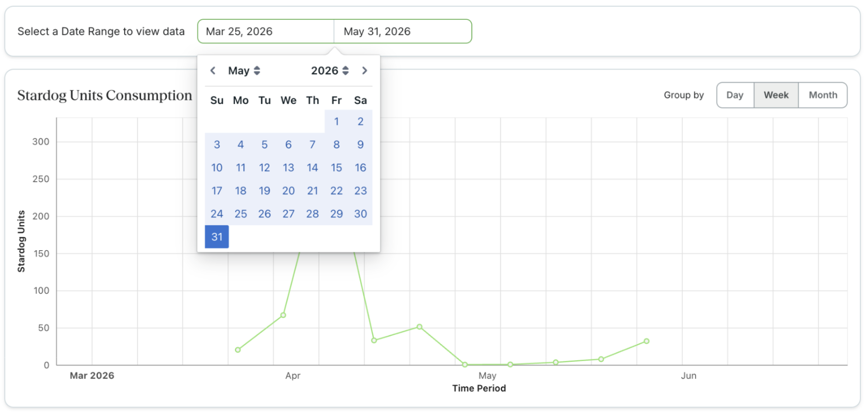Edit the start date Mar 25, 2026

pyautogui.click(x=266, y=31)
